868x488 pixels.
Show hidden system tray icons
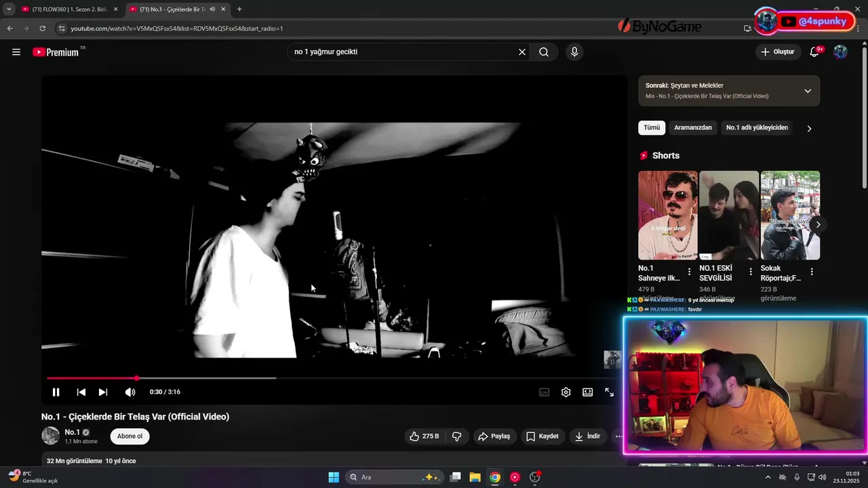(768, 477)
